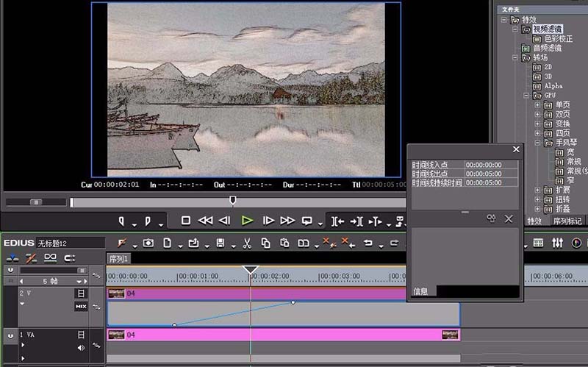Screen dimensions: 588x367
Task: Switch to the 序列标记 tab
Action: coord(567,221)
